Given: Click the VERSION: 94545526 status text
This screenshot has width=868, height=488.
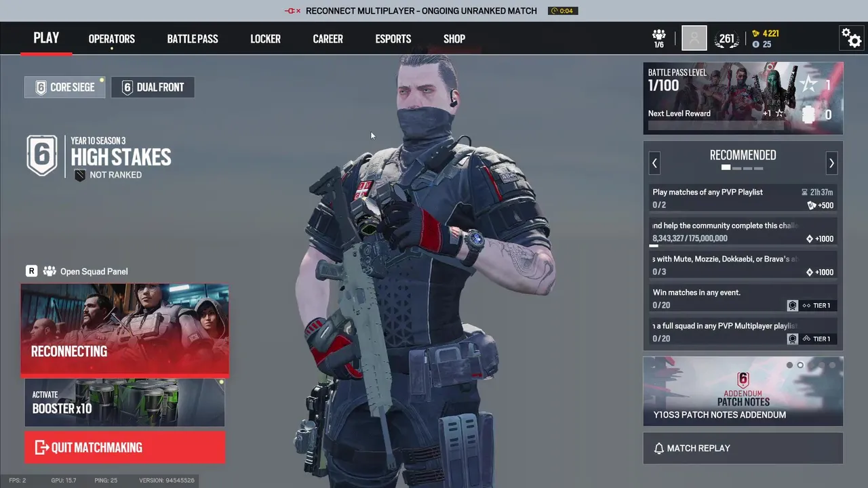Looking at the screenshot, I should pyautogui.click(x=166, y=481).
